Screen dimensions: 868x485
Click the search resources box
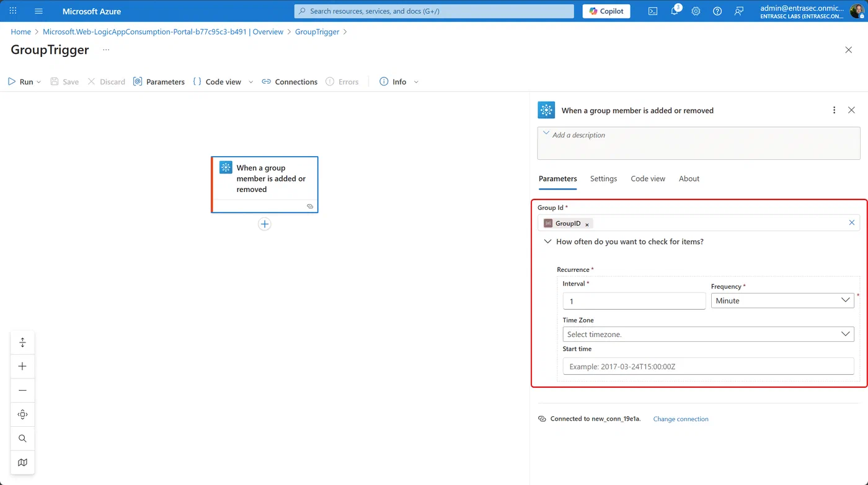tap(434, 11)
